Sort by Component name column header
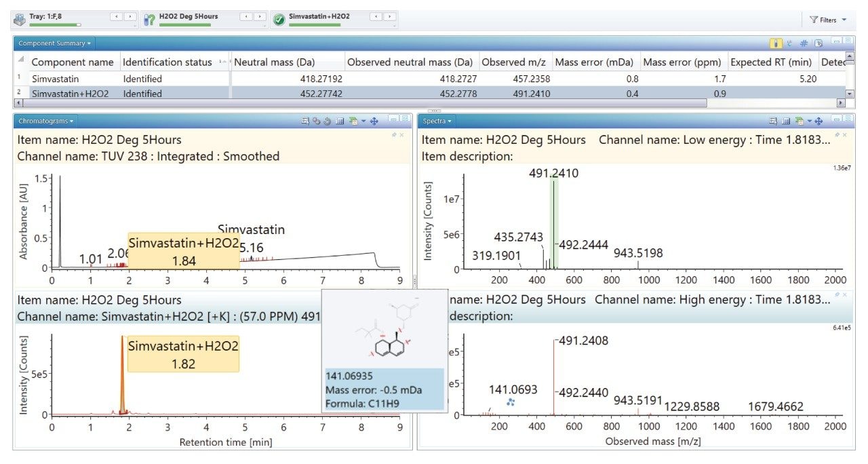This screenshot has width=868, height=464. pyautogui.click(x=73, y=62)
